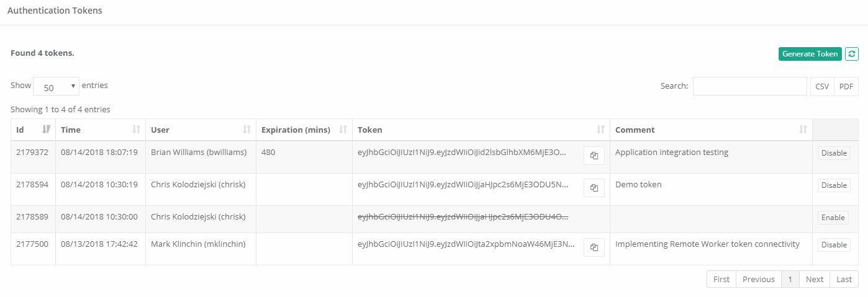
Task: Disable the Application integration testing token
Action: pyautogui.click(x=834, y=153)
